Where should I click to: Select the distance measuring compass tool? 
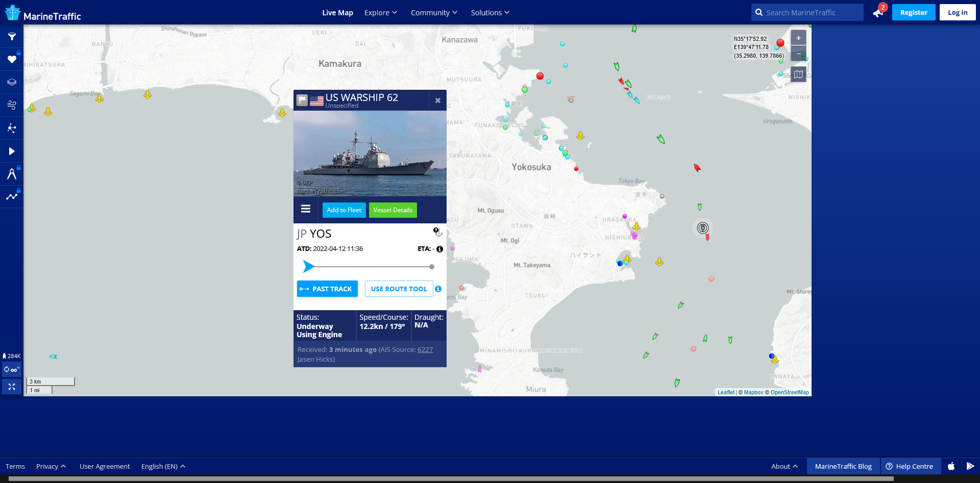12,174
